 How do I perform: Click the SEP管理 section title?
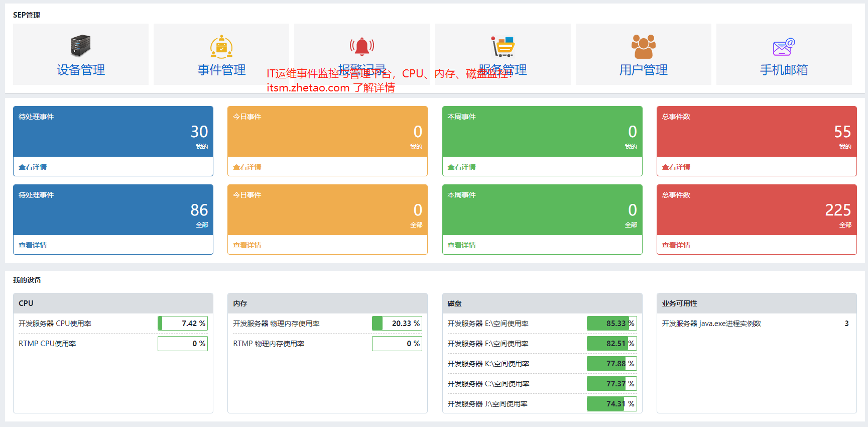click(x=27, y=15)
